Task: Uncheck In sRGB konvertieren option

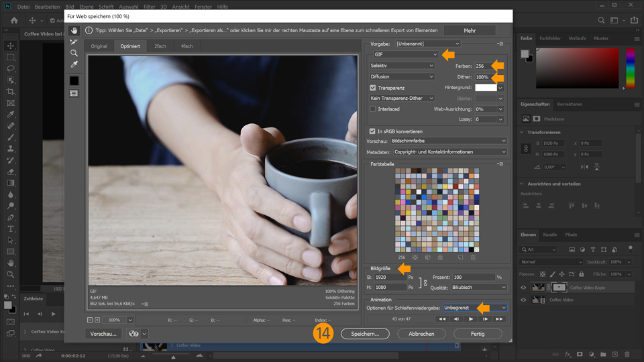Action: pos(373,131)
